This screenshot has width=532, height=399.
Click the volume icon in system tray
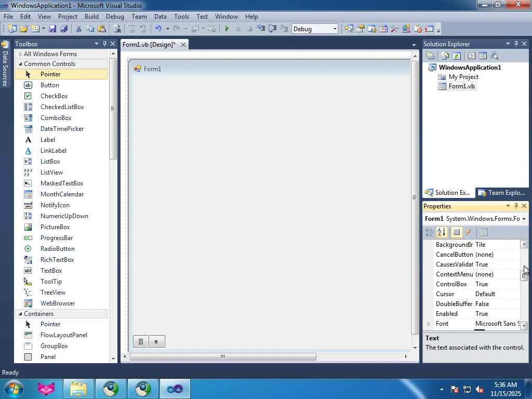click(480, 390)
